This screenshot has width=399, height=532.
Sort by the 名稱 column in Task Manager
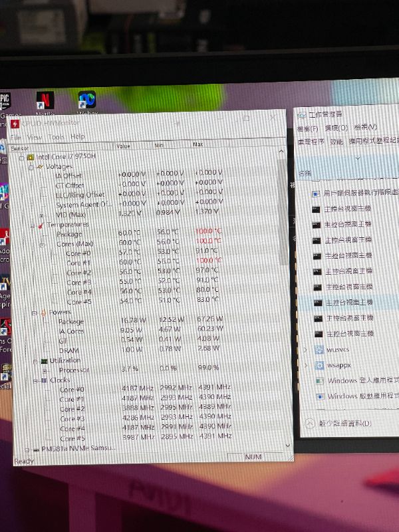(x=305, y=174)
